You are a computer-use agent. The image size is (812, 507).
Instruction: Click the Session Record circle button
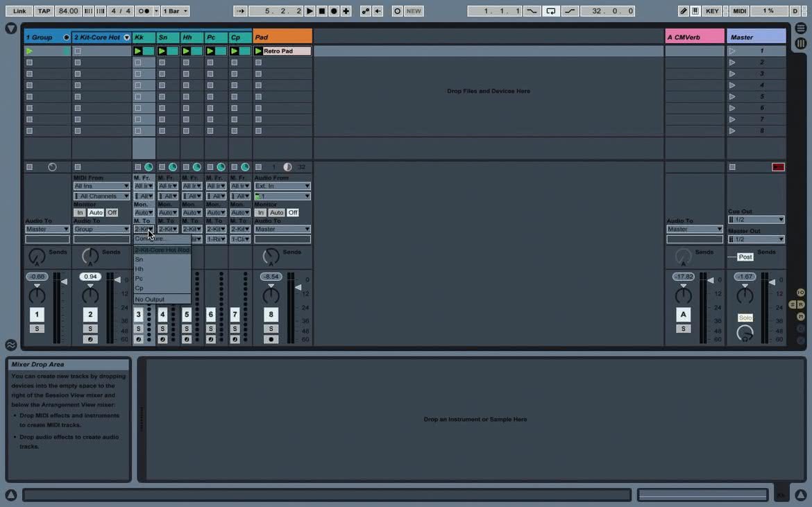coord(397,11)
